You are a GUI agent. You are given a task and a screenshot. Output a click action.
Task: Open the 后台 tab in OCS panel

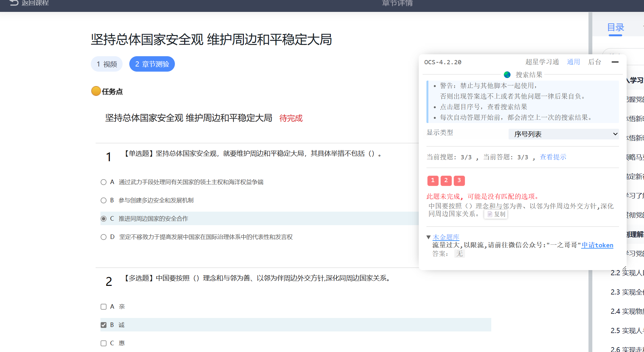click(594, 62)
